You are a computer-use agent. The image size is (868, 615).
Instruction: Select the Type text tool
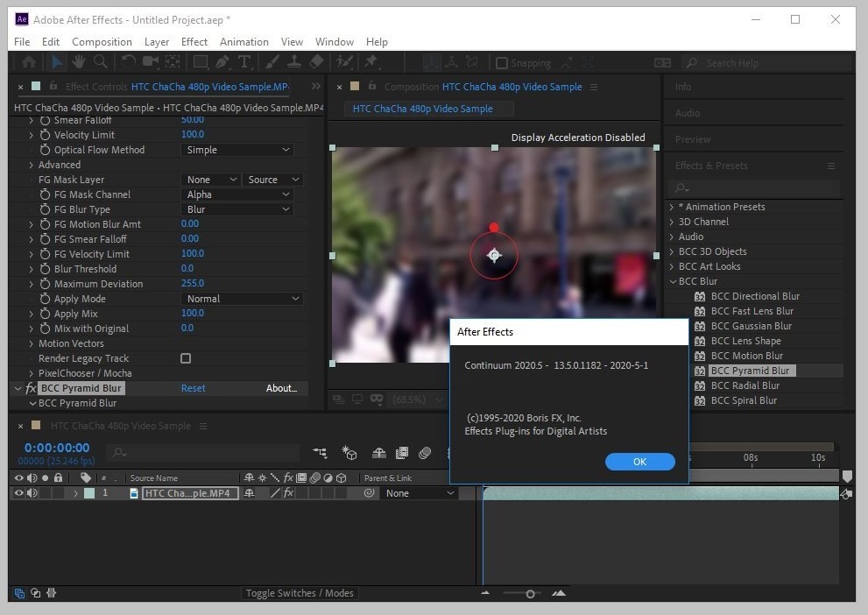pyautogui.click(x=244, y=62)
